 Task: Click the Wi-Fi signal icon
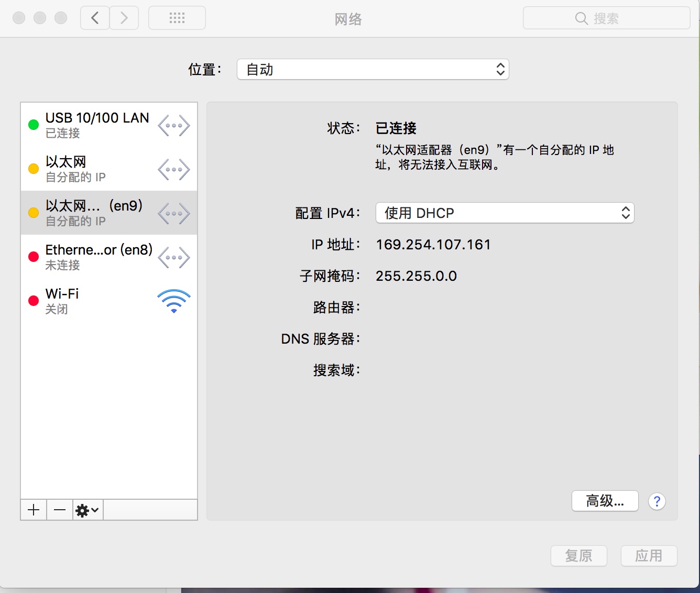tap(174, 301)
